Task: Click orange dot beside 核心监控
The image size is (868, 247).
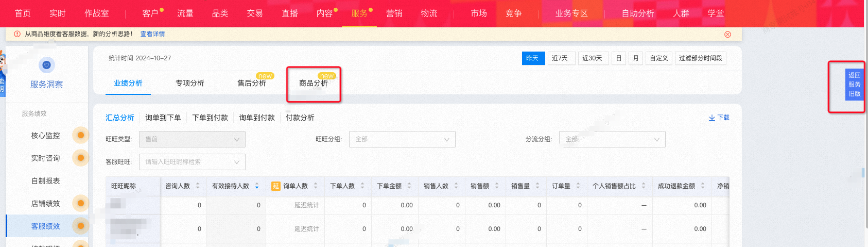Action: pos(80,135)
